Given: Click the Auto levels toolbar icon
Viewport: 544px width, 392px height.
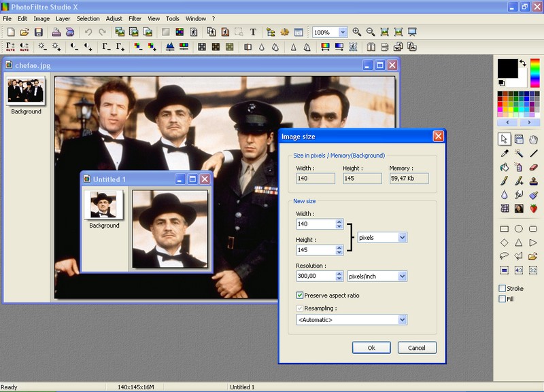Looking at the screenshot, I should coord(10,47).
